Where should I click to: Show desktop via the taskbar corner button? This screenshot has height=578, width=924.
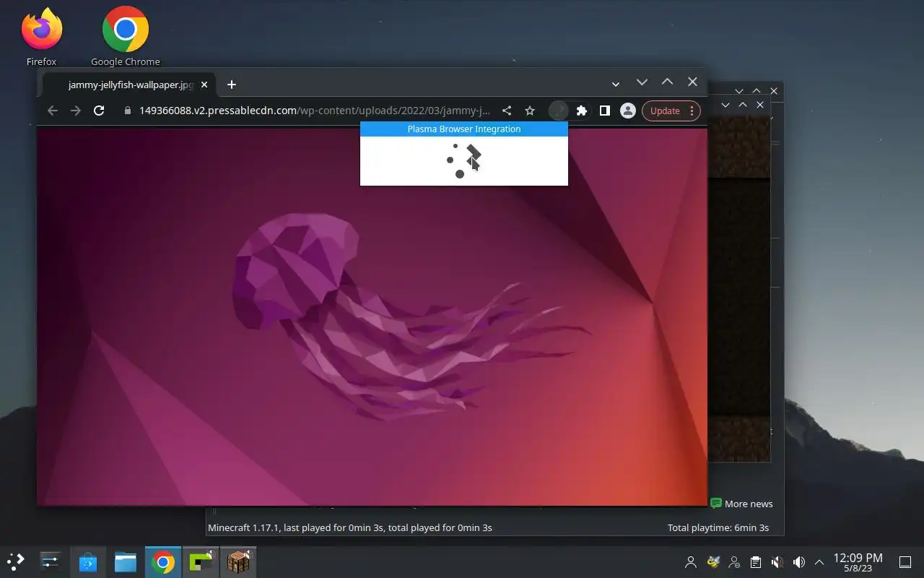coord(905,562)
